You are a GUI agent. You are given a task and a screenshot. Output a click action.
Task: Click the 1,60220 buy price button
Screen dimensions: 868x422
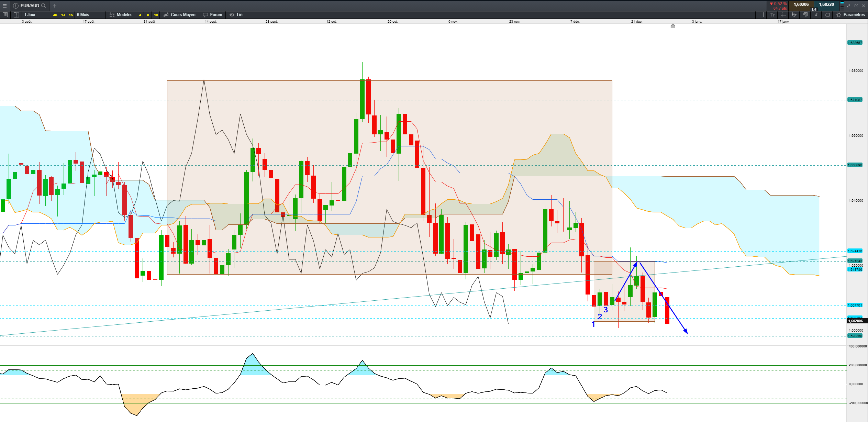coord(826,5)
